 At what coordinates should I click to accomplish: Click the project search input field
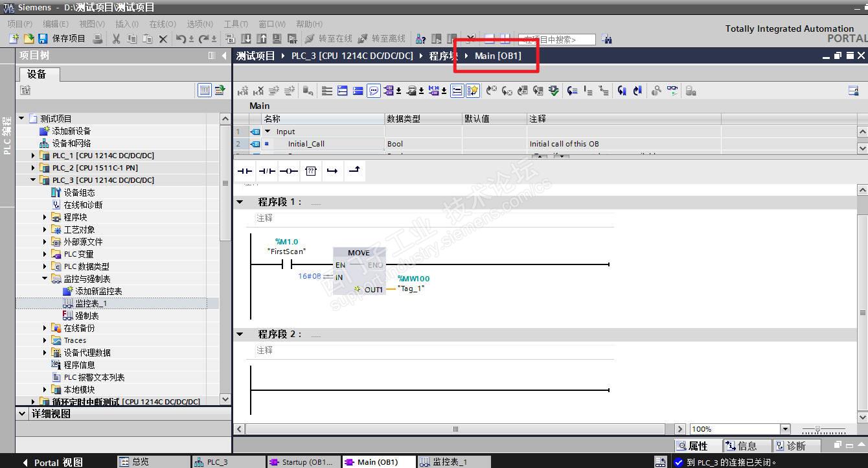coord(557,40)
